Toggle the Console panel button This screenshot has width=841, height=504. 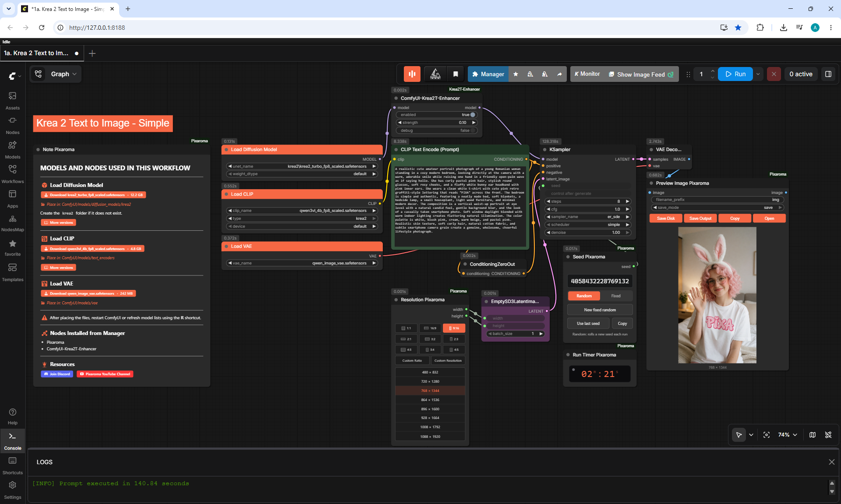tap(12, 441)
